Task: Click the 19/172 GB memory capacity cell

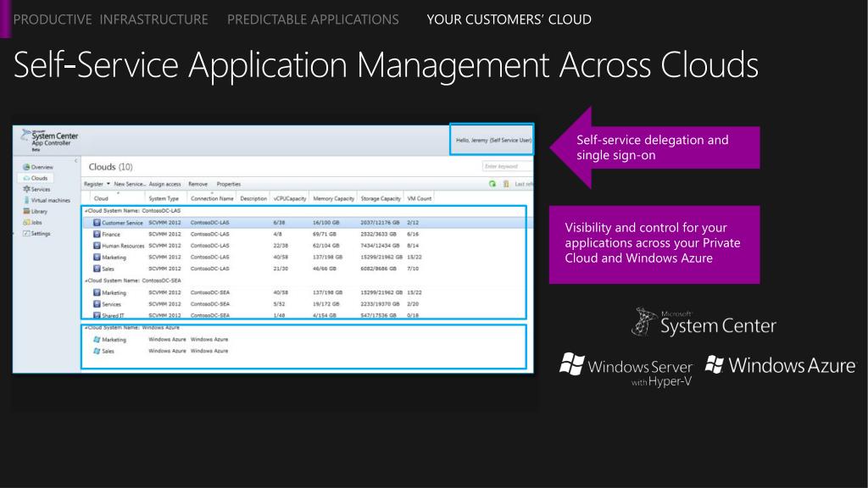Action: pyautogui.click(x=326, y=304)
